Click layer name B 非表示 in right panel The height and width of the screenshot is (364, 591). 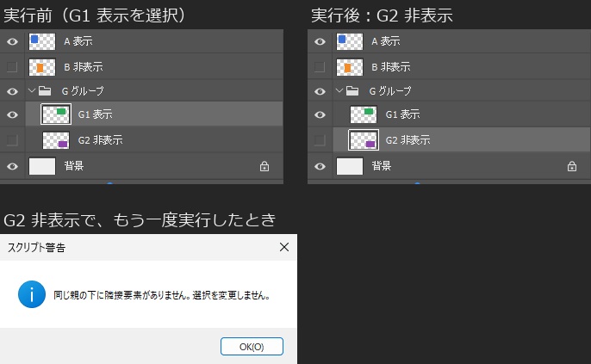coord(391,66)
